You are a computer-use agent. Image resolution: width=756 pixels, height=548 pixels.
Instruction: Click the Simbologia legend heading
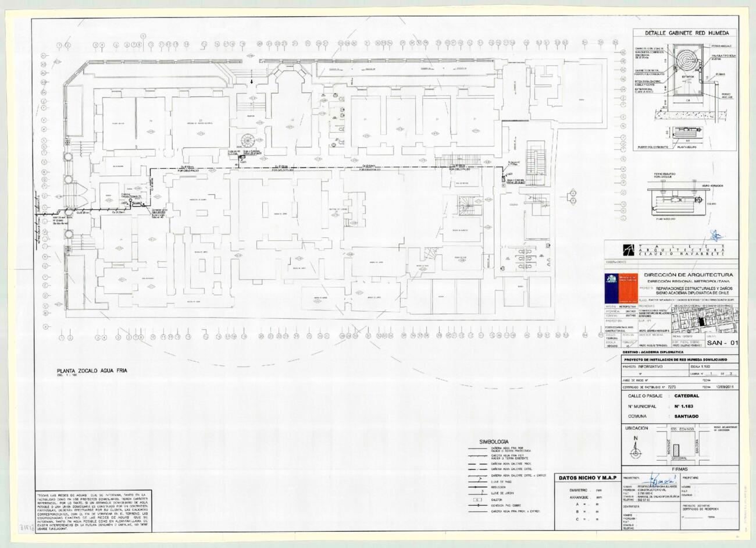click(494, 442)
